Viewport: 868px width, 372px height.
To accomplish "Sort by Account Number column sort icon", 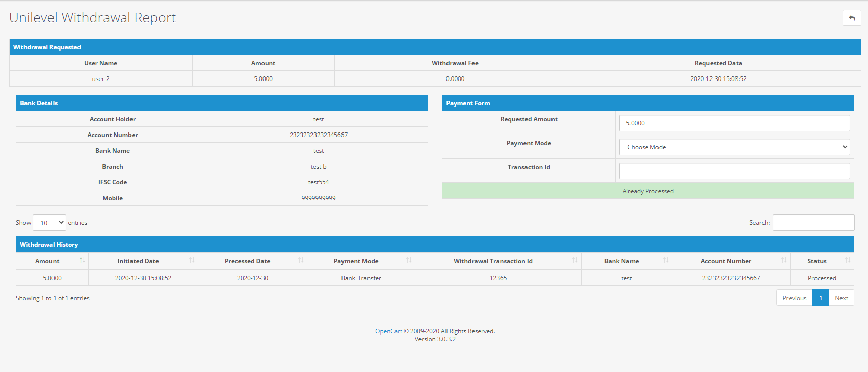I will coord(784,261).
